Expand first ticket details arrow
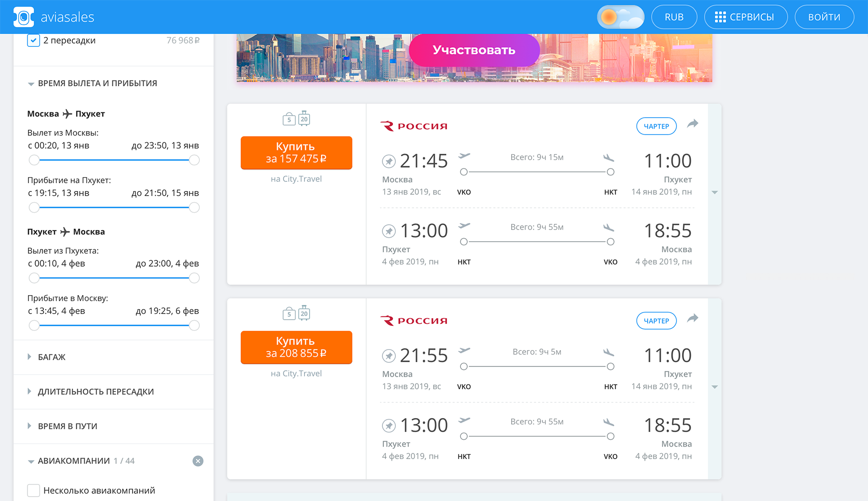The image size is (868, 501). pos(715,192)
